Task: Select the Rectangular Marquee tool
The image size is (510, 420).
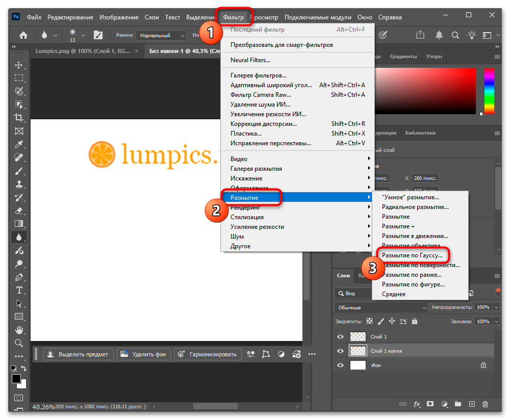Action: point(19,78)
